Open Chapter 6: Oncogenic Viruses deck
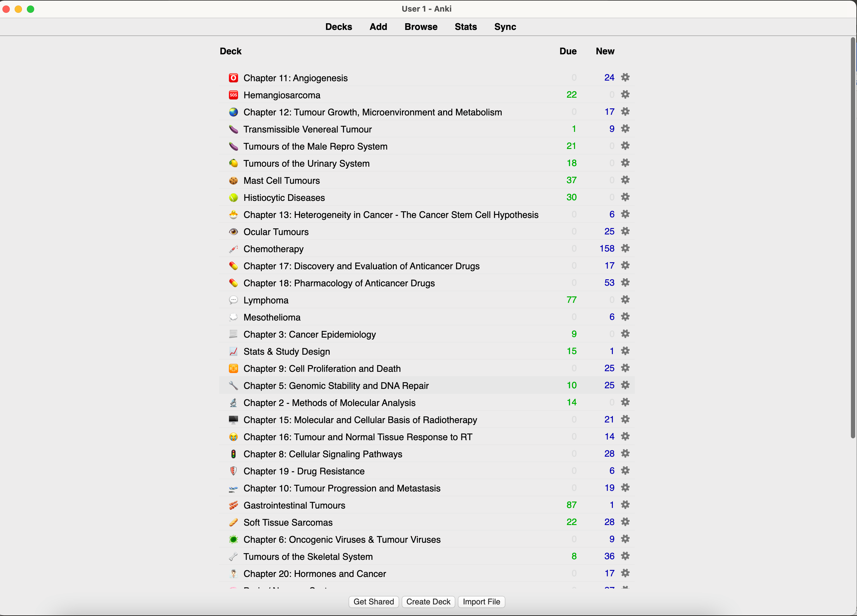This screenshot has width=857, height=616. (x=342, y=540)
